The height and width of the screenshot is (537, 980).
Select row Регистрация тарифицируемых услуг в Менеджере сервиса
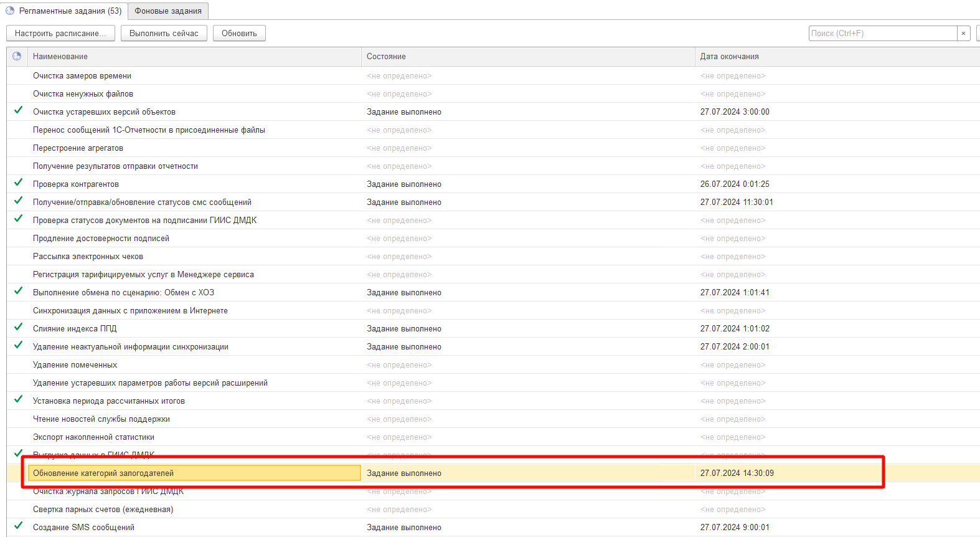[x=493, y=274]
